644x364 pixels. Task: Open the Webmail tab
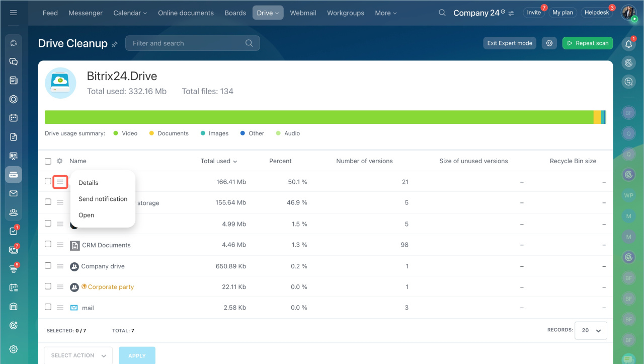[303, 13]
